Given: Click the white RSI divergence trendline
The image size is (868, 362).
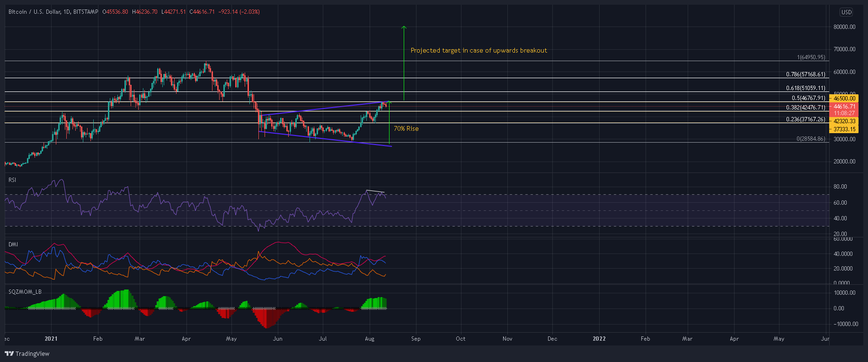Looking at the screenshot, I should [375, 191].
